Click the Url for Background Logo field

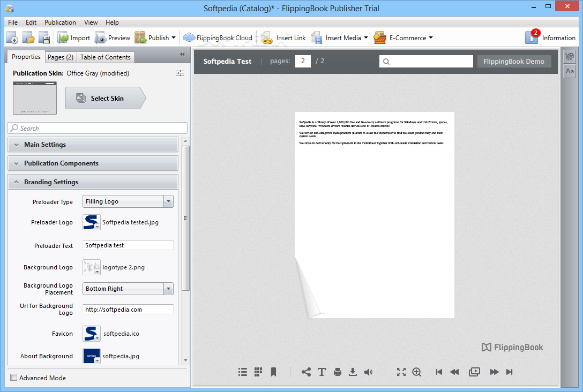pyautogui.click(x=128, y=310)
